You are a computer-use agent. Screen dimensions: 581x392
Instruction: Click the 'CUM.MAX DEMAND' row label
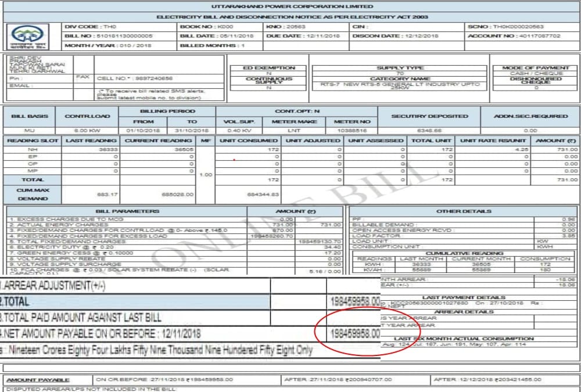33,195
